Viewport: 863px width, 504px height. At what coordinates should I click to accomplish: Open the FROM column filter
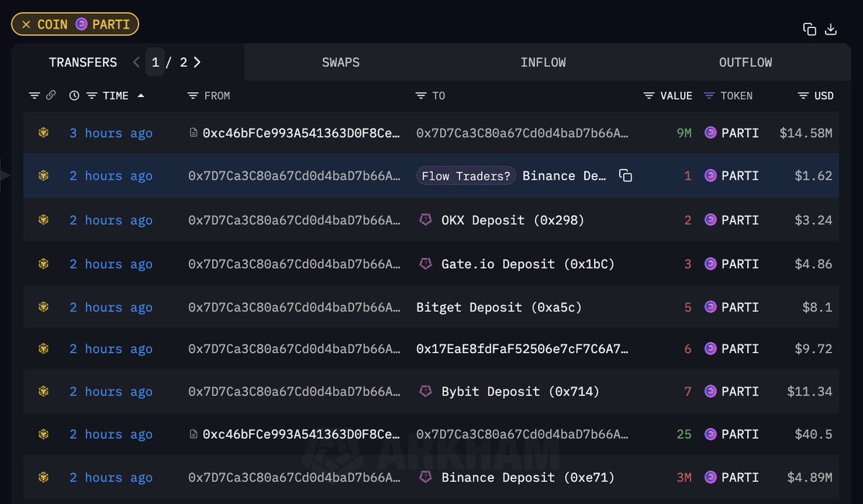click(193, 96)
